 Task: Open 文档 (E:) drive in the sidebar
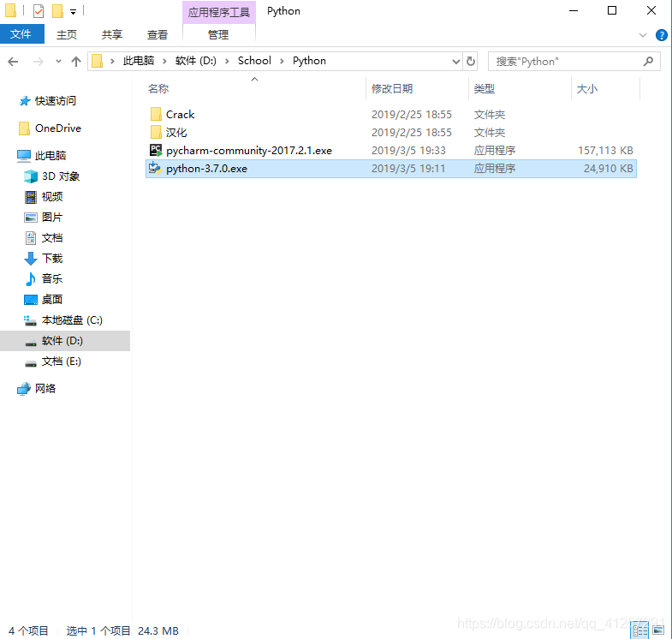coord(62,361)
